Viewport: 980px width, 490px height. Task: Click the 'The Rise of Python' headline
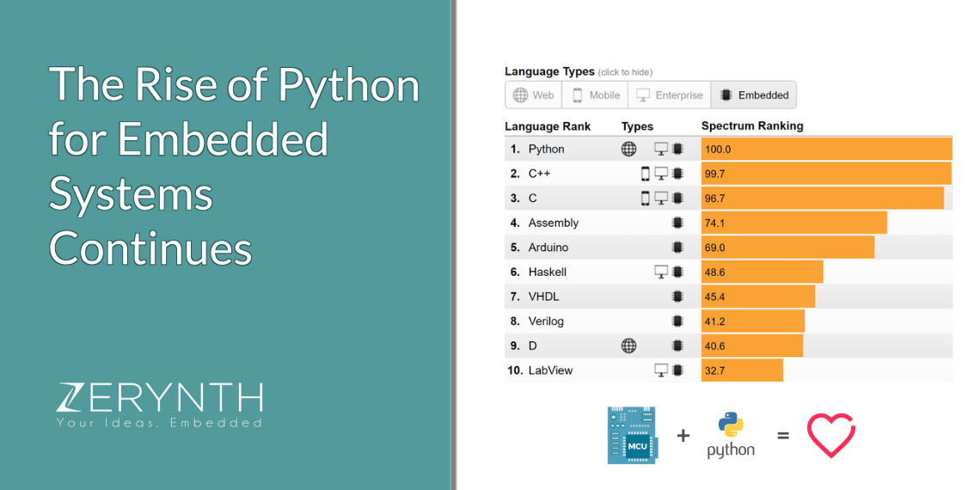click(235, 85)
